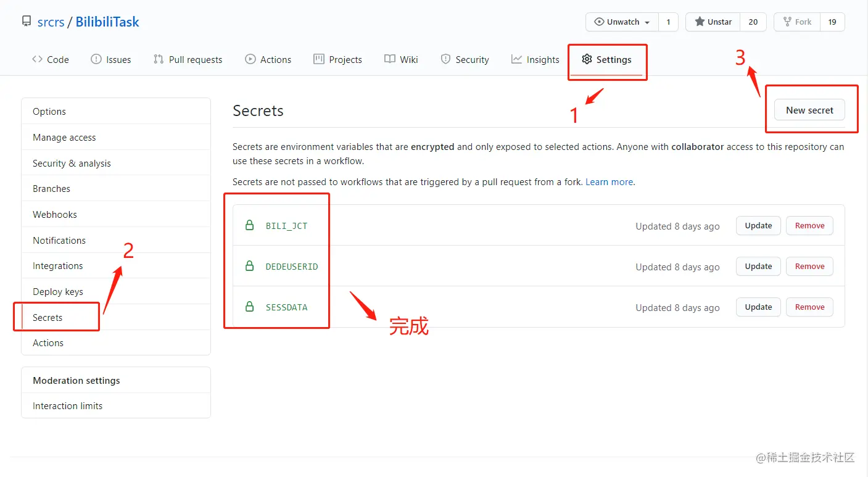Remove the SESSDATA secret
This screenshot has width=868, height=477.
[x=809, y=307]
